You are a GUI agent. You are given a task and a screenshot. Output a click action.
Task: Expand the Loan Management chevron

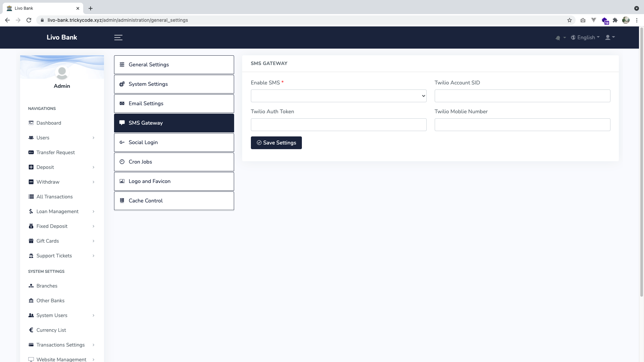point(94,212)
